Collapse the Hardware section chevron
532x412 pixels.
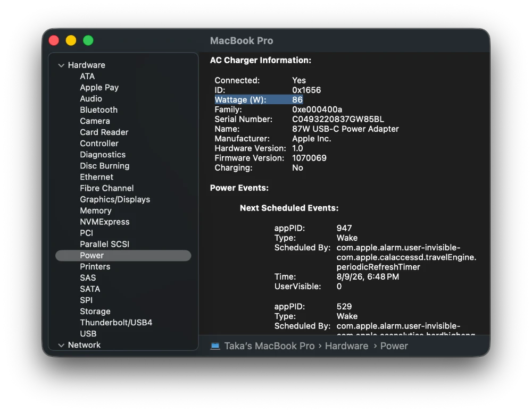click(x=61, y=65)
